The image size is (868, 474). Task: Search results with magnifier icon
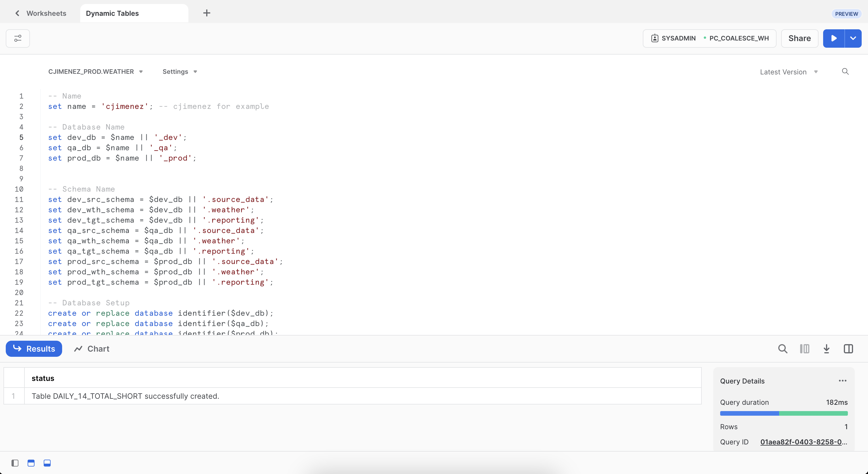(782, 349)
